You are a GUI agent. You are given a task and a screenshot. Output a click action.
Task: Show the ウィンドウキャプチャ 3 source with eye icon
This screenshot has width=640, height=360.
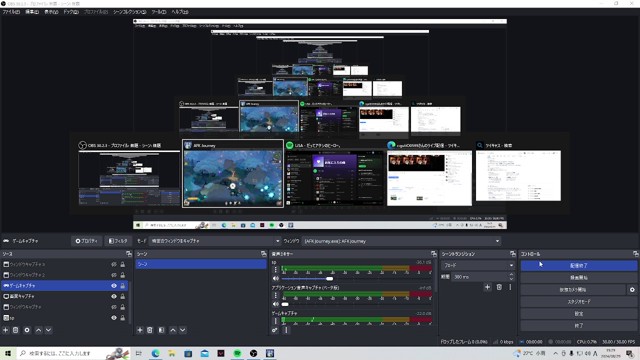pyautogui.click(x=114, y=264)
